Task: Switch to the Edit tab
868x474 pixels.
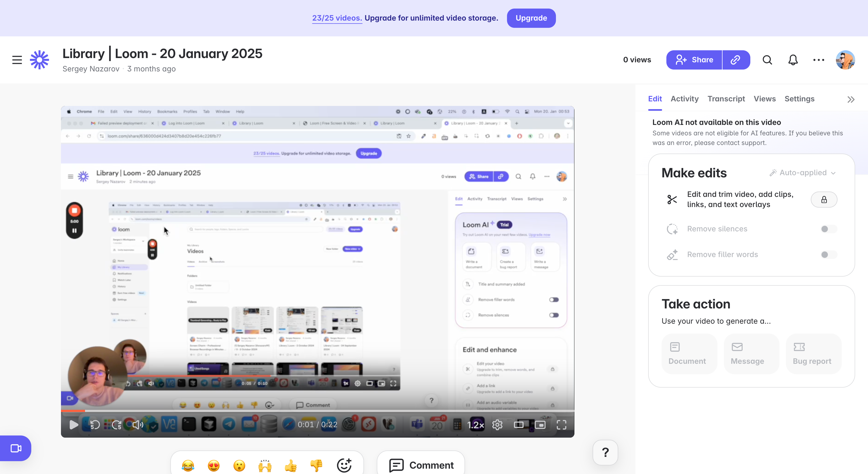Action: (655, 99)
